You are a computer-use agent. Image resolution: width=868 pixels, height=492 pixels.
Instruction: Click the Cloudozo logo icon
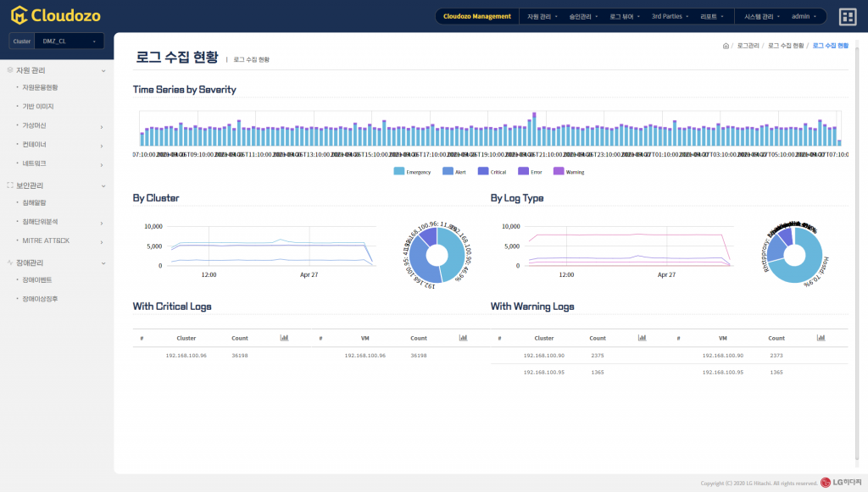[19, 15]
